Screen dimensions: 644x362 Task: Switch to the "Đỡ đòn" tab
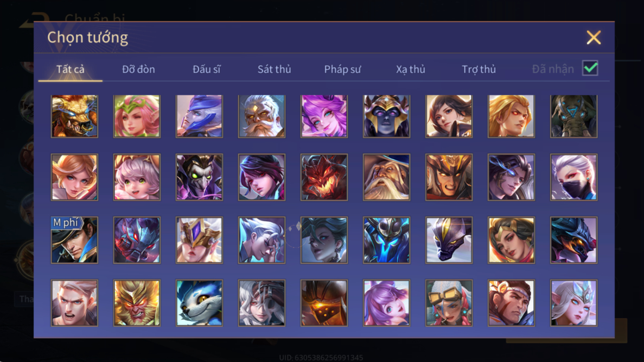tap(138, 69)
